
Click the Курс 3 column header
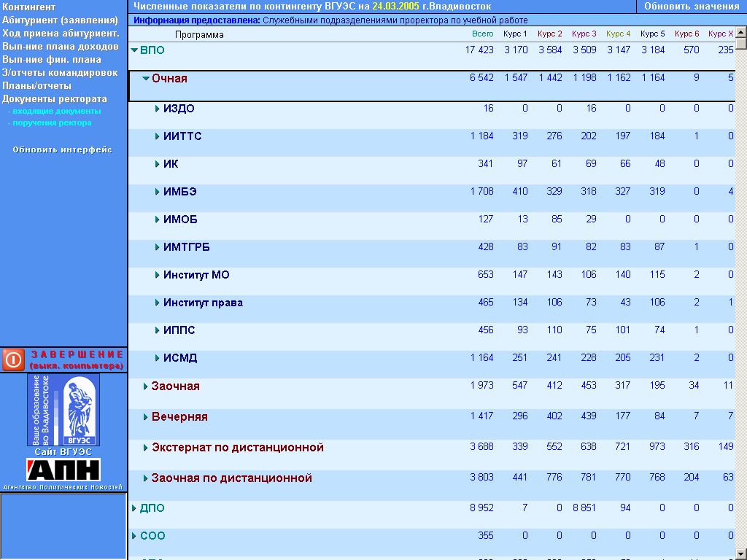click(584, 34)
